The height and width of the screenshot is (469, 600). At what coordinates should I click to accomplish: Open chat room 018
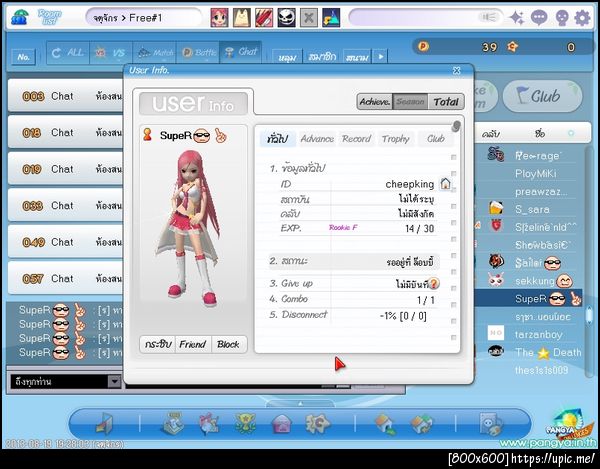tap(65, 132)
